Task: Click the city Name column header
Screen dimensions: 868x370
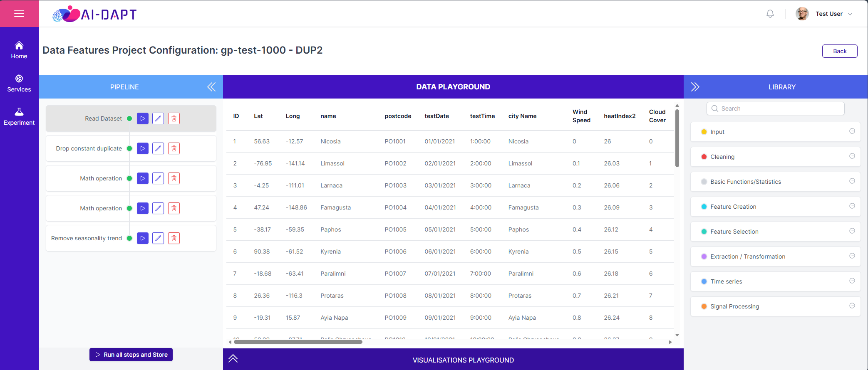Action: click(522, 116)
